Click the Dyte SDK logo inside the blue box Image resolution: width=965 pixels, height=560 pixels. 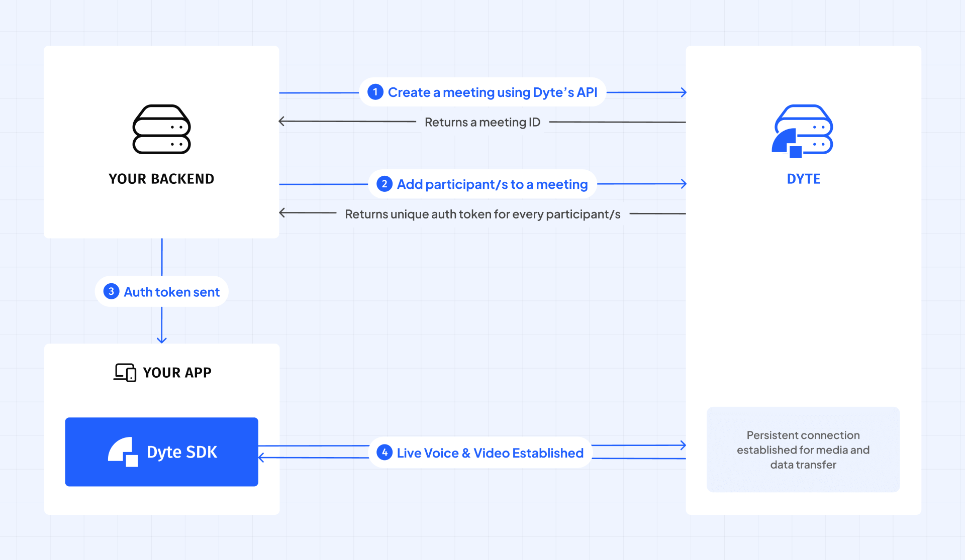click(x=124, y=452)
